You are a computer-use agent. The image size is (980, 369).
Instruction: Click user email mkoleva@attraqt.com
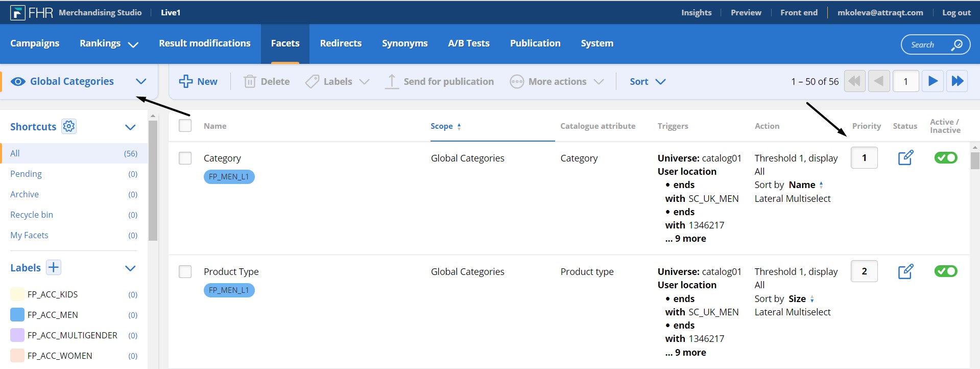click(x=880, y=13)
